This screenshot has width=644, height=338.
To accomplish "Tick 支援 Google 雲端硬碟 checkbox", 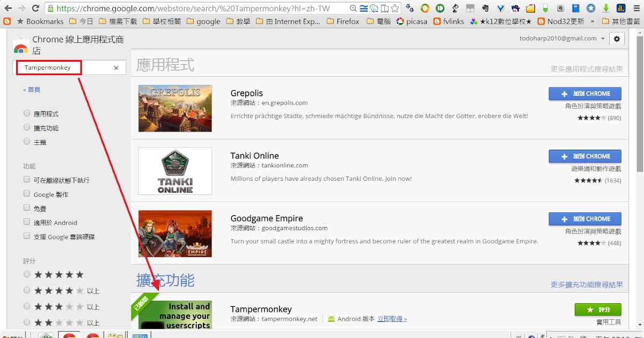I will click(27, 236).
